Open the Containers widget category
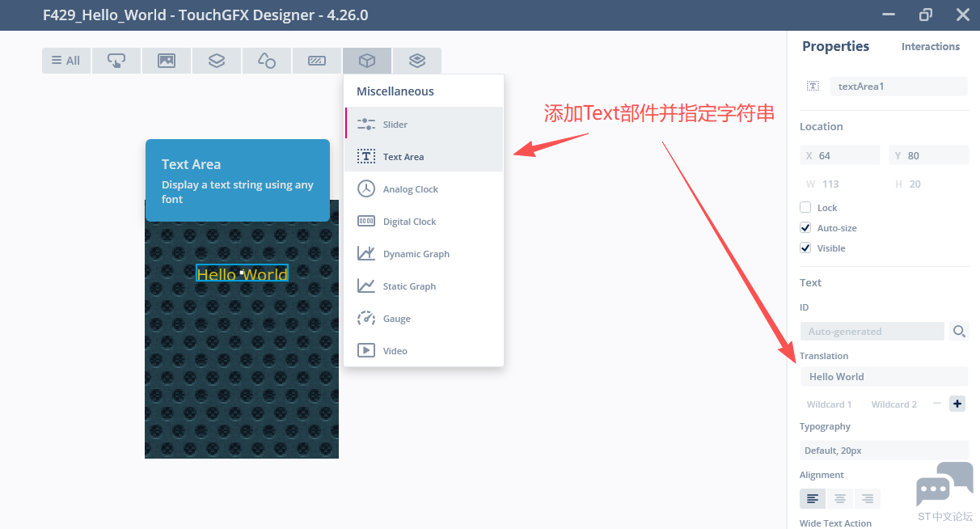This screenshot has width=980, height=529. pos(217,61)
